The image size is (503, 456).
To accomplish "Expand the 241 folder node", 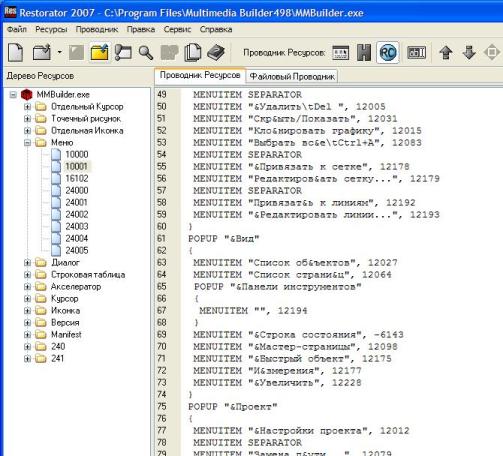I will coord(28,359).
